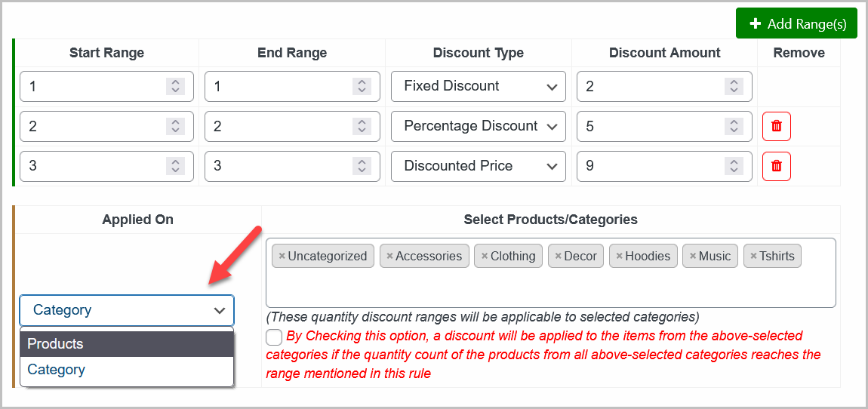Click the Discount Amount field showing 9
Image resolution: width=868 pixels, height=409 pixels.
pos(649,166)
